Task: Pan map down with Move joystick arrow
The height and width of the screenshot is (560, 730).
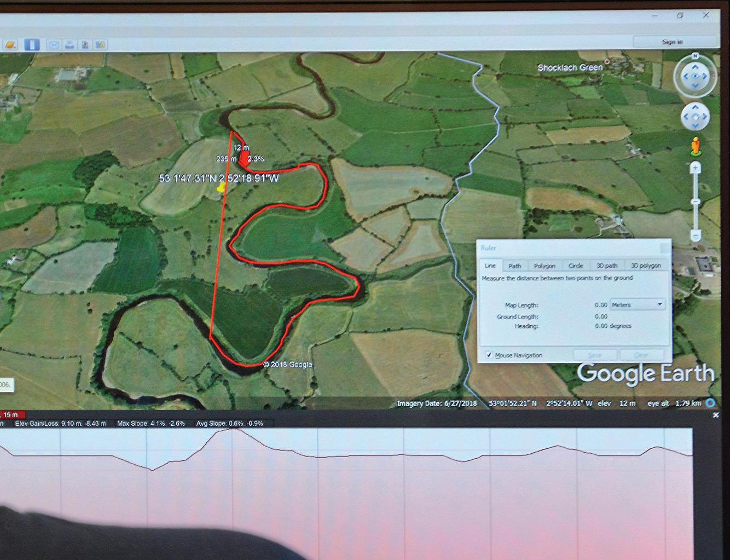Action: point(696,125)
